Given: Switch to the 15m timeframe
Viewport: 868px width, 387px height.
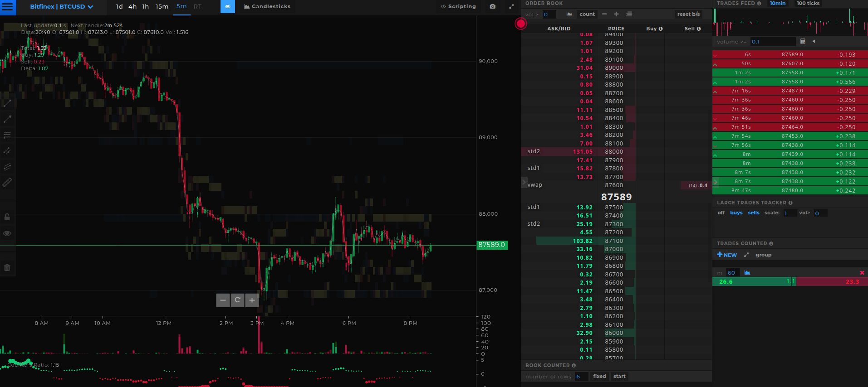Looking at the screenshot, I should tap(162, 6).
